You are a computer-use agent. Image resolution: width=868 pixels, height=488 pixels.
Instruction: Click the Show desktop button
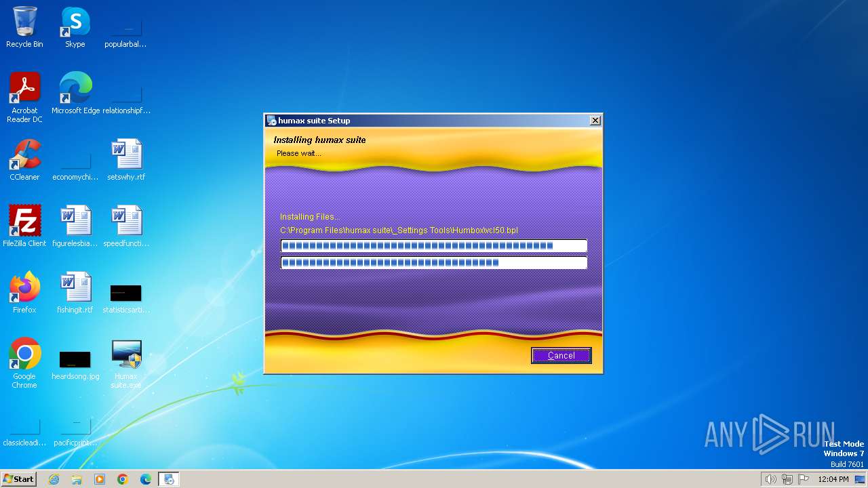pyautogui.click(x=861, y=479)
